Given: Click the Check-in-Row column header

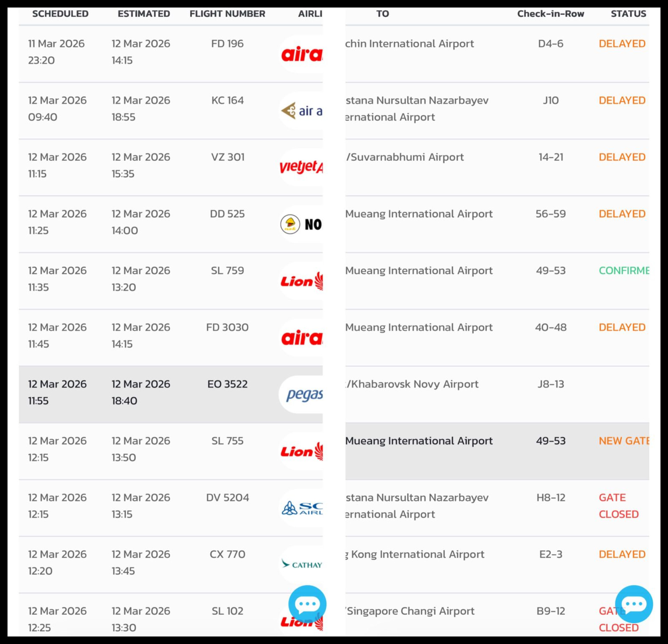Looking at the screenshot, I should [550, 14].
